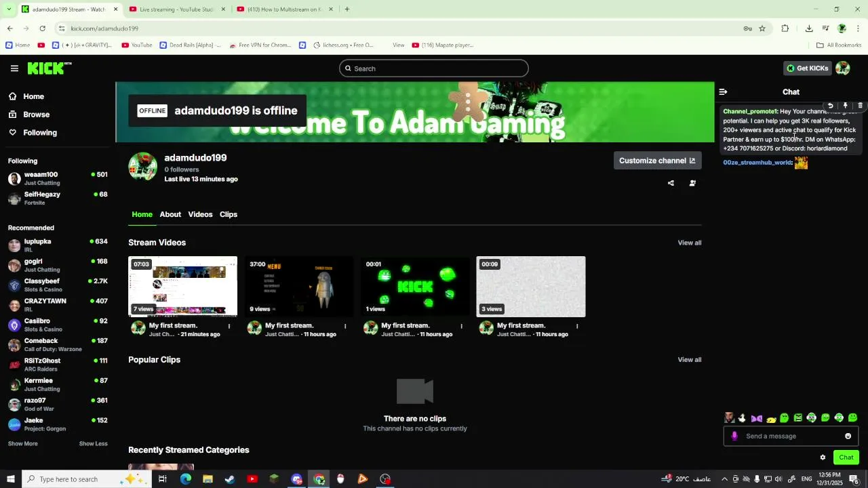Viewport: 868px width, 488px height.
Task: Open Chrome downloads icon
Action: [809, 28]
